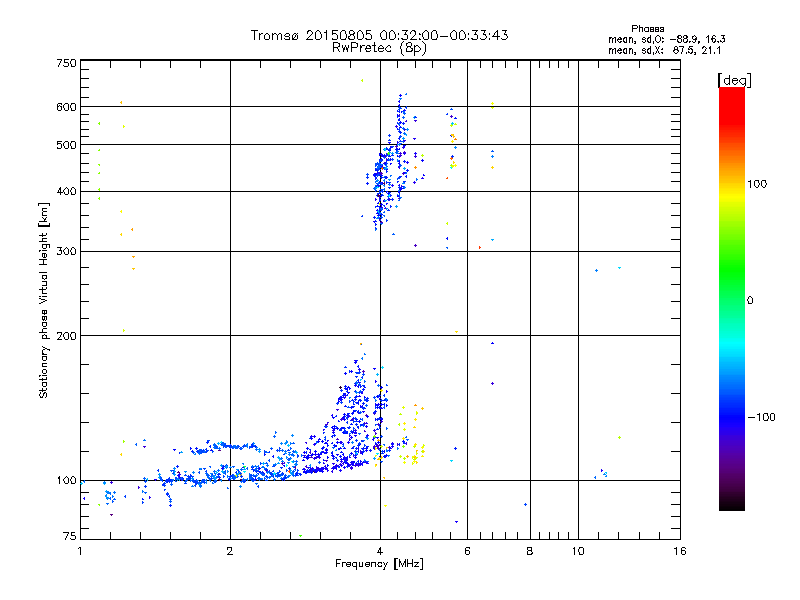Select the 'Phases' header text
This screenshot has width=800, height=600.
pos(647,29)
